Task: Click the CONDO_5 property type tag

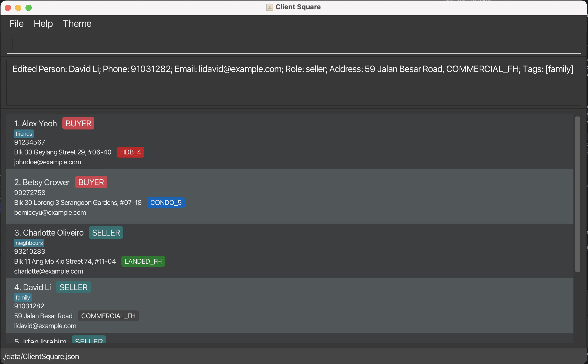Action: (x=166, y=203)
